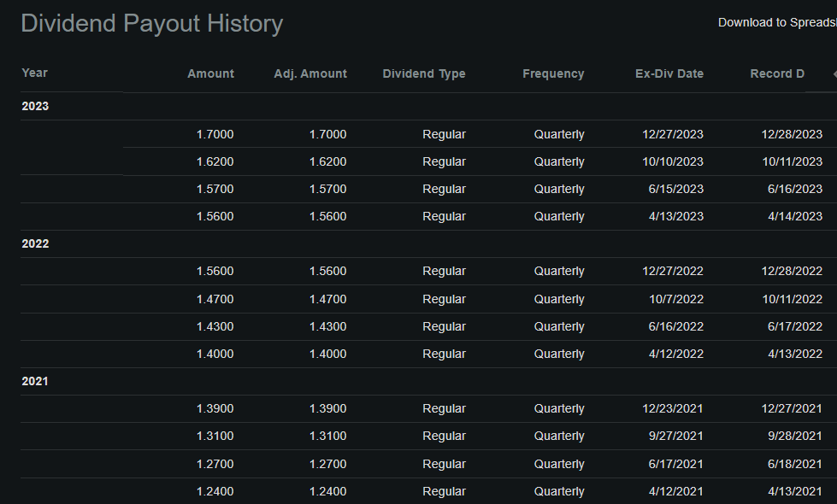The image size is (837, 504).
Task: Select the 2021 year group row
Action: [x=36, y=381]
